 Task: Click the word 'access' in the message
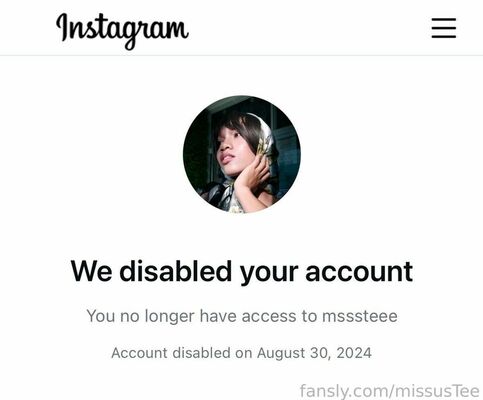pos(269,317)
